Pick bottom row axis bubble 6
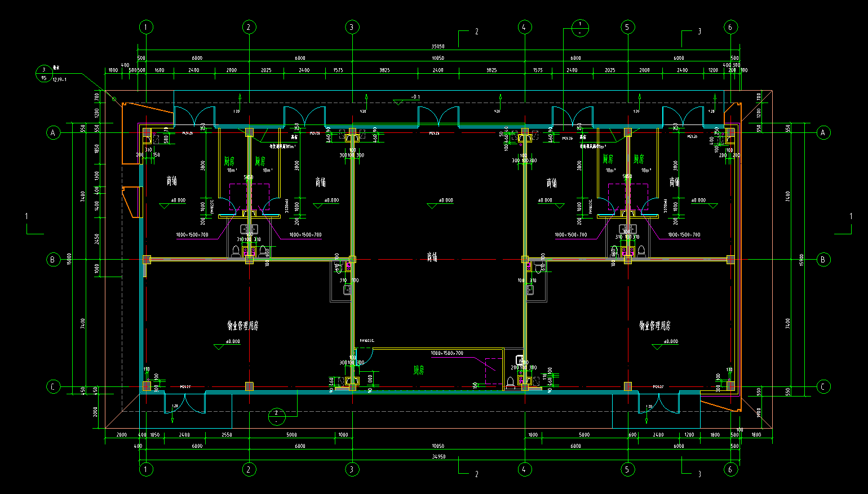This screenshot has width=868, height=494. point(731,469)
